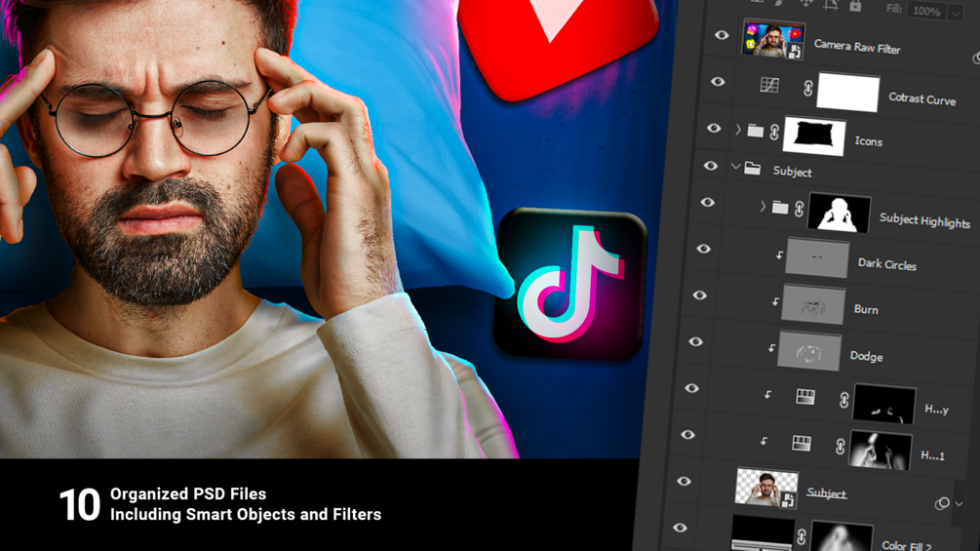Click the mask chain on Subject Highlights

click(x=799, y=210)
